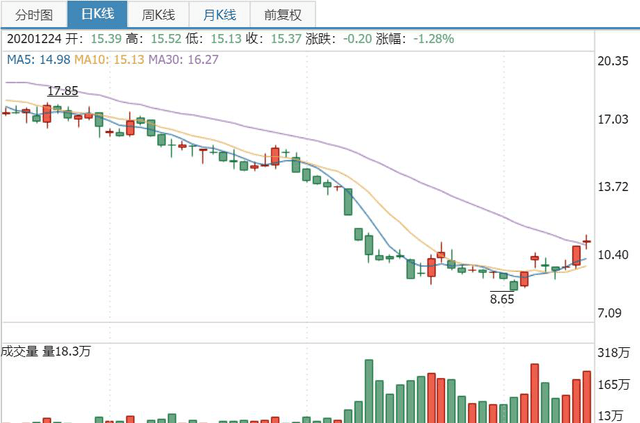640x423 pixels.
Task: Open the 周K线 tab
Action: [x=158, y=14]
